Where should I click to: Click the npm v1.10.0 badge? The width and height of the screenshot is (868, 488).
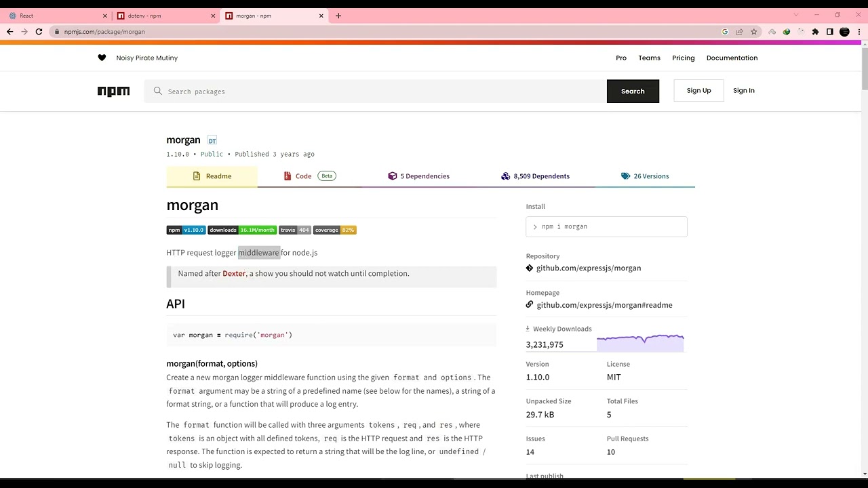(x=186, y=230)
